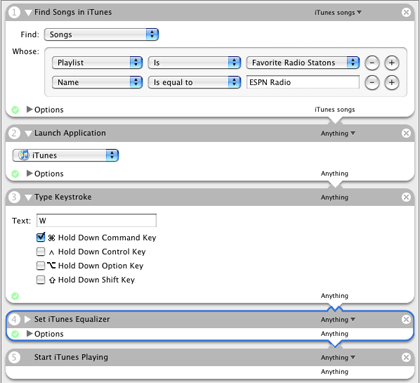
Task: Click step number 1 badge
Action: pyautogui.click(x=14, y=12)
